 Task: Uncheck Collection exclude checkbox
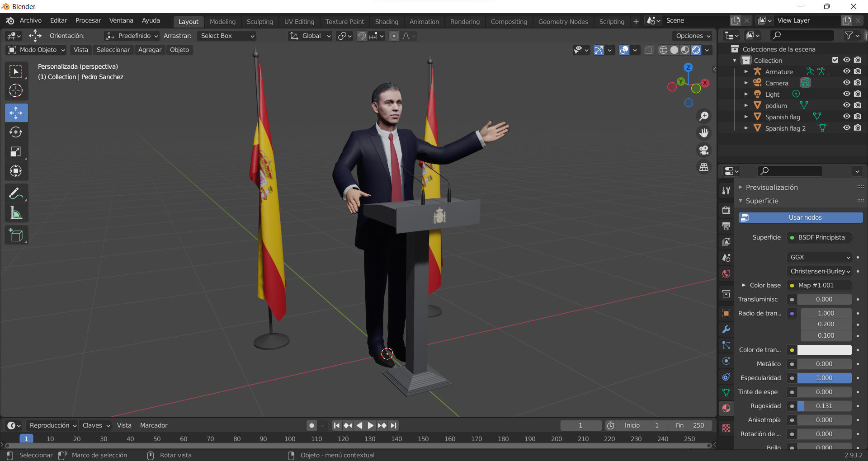pyautogui.click(x=835, y=60)
